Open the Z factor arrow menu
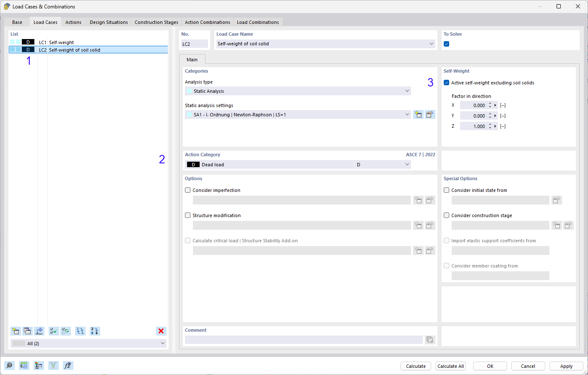This screenshot has width=588, height=375. click(x=495, y=126)
